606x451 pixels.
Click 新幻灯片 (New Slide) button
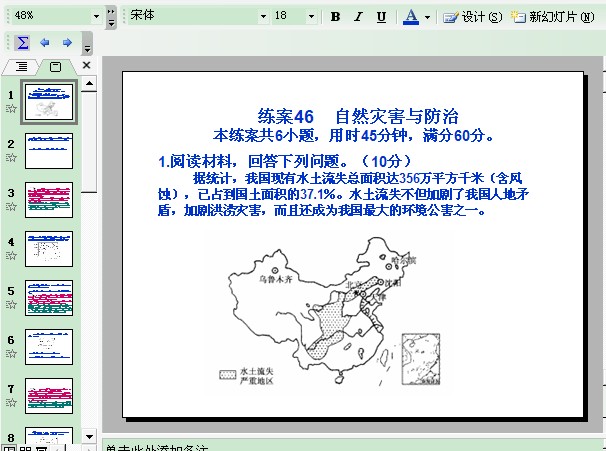click(557, 17)
